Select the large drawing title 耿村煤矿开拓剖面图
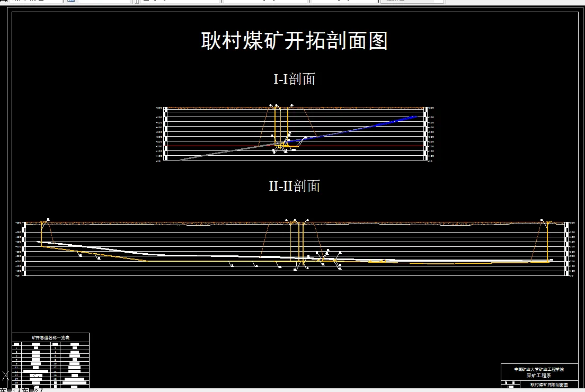 pyautogui.click(x=295, y=40)
